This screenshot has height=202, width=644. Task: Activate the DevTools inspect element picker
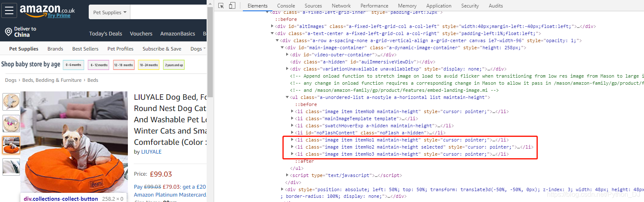coord(221,5)
